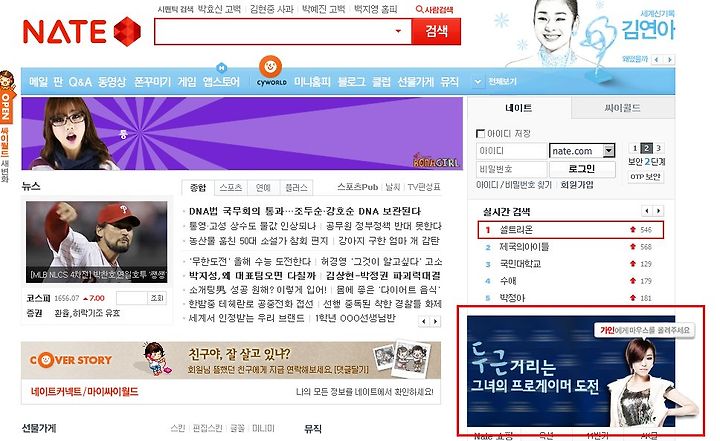The height and width of the screenshot is (441, 720).
Task: Select the 플러스 news tab
Action: click(296, 187)
